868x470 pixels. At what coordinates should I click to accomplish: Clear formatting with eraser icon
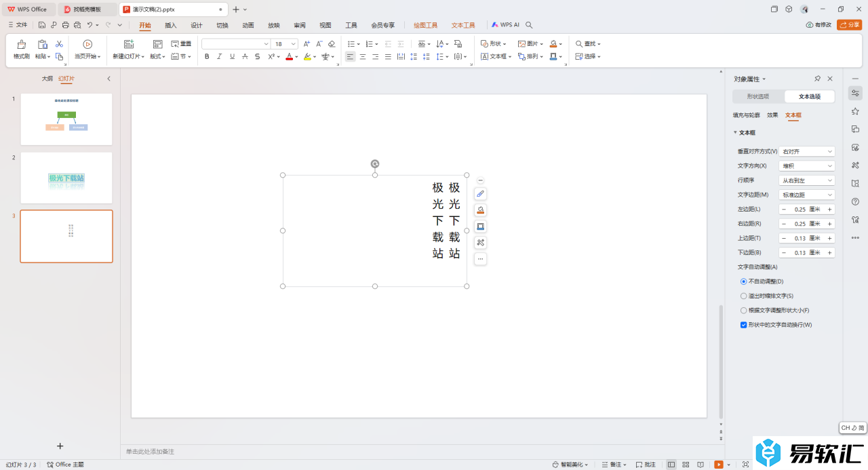click(332, 43)
